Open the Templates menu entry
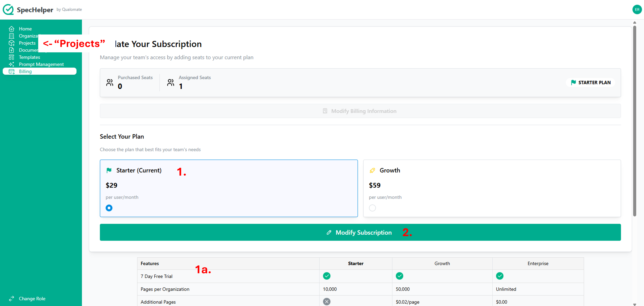644x306 pixels. (30, 57)
